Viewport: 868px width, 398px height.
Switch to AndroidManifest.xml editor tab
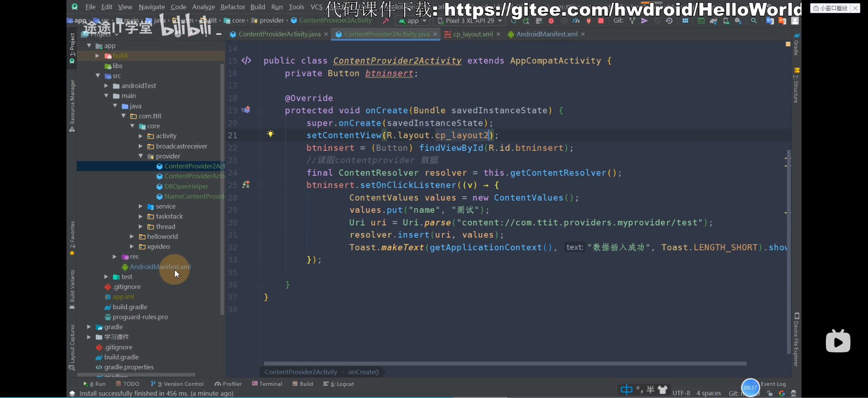coord(547,34)
